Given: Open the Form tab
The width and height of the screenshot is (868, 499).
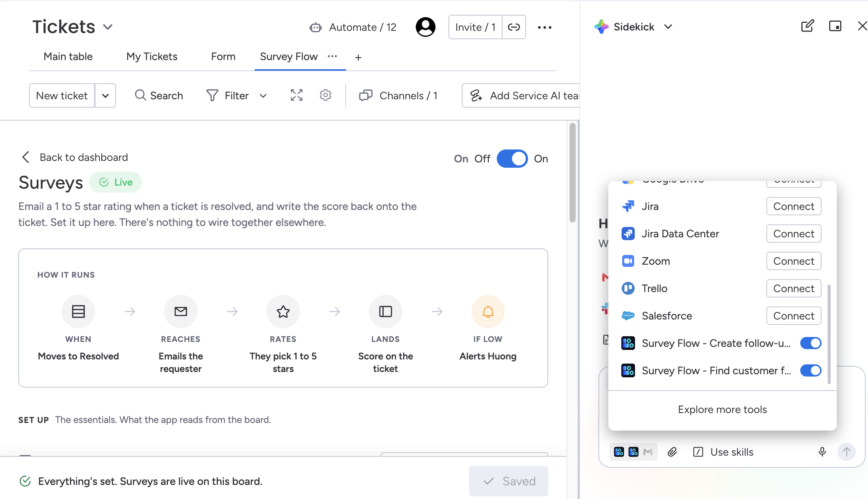Looking at the screenshot, I should pyautogui.click(x=223, y=57).
